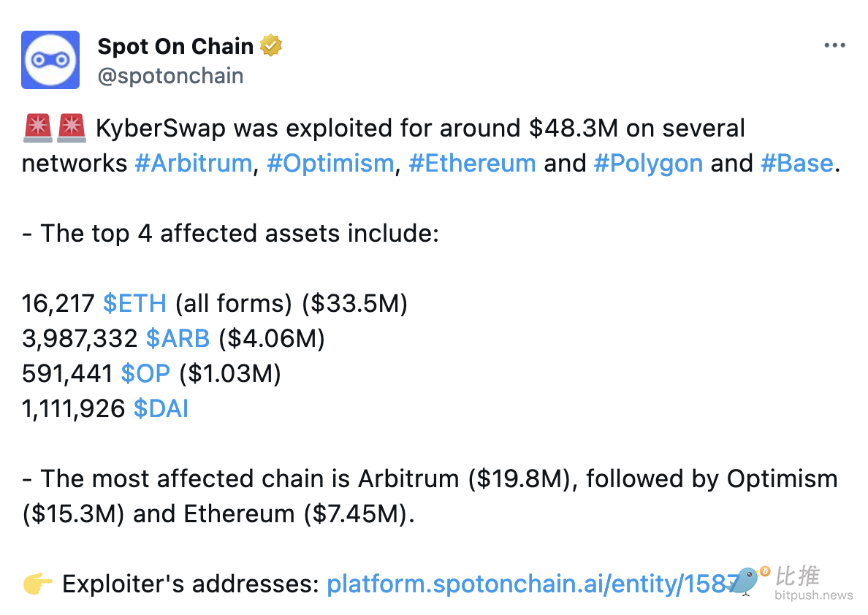This screenshot has height=615, width=868.
Task: Open the @spotonchain handle
Action: [x=170, y=76]
